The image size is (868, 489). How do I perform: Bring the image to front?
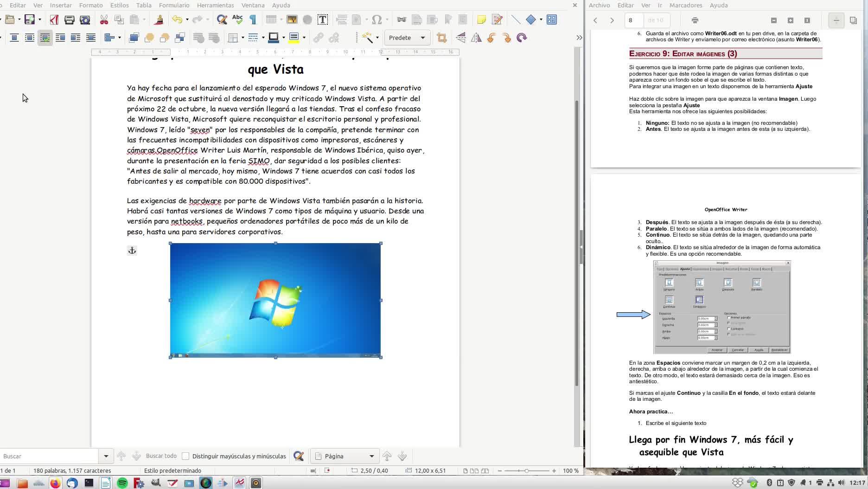134,38
